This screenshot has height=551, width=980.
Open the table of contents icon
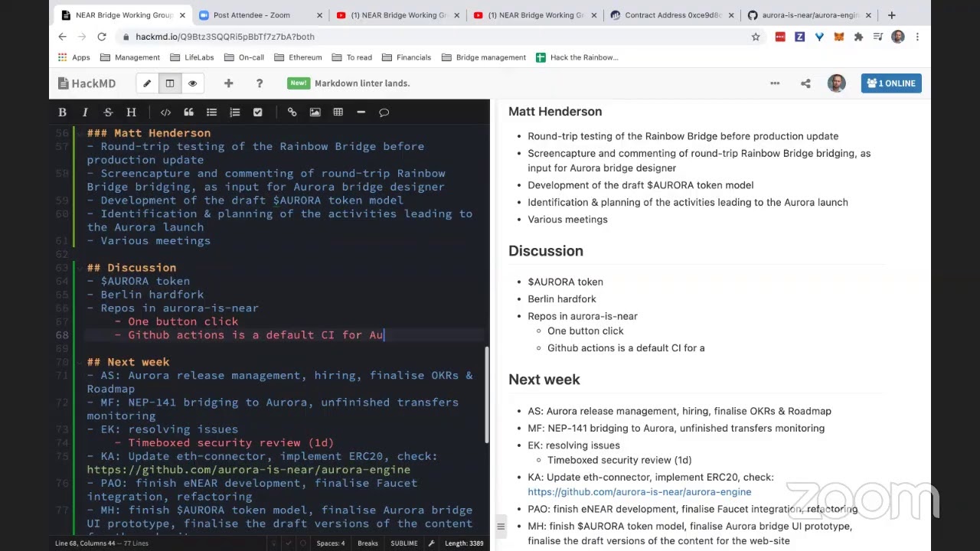pos(501,526)
